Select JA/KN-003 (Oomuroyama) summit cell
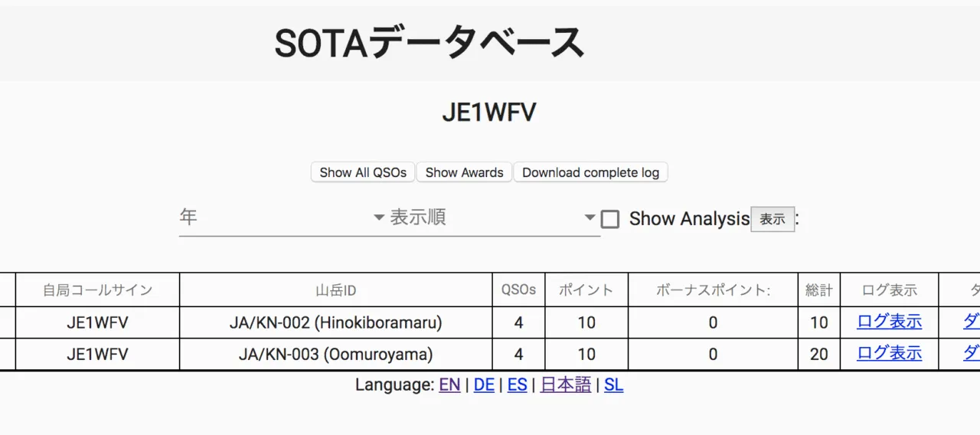980x435 pixels. [335, 355]
